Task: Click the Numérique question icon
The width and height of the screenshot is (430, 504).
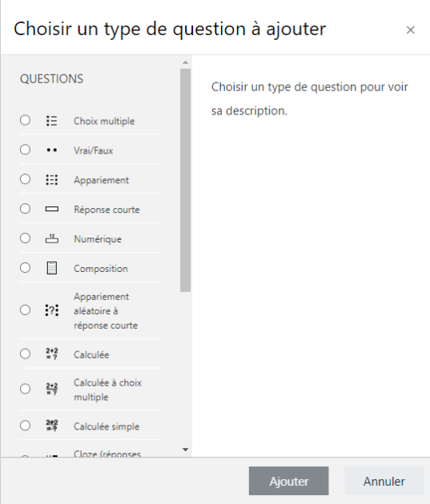Action: tap(52, 238)
